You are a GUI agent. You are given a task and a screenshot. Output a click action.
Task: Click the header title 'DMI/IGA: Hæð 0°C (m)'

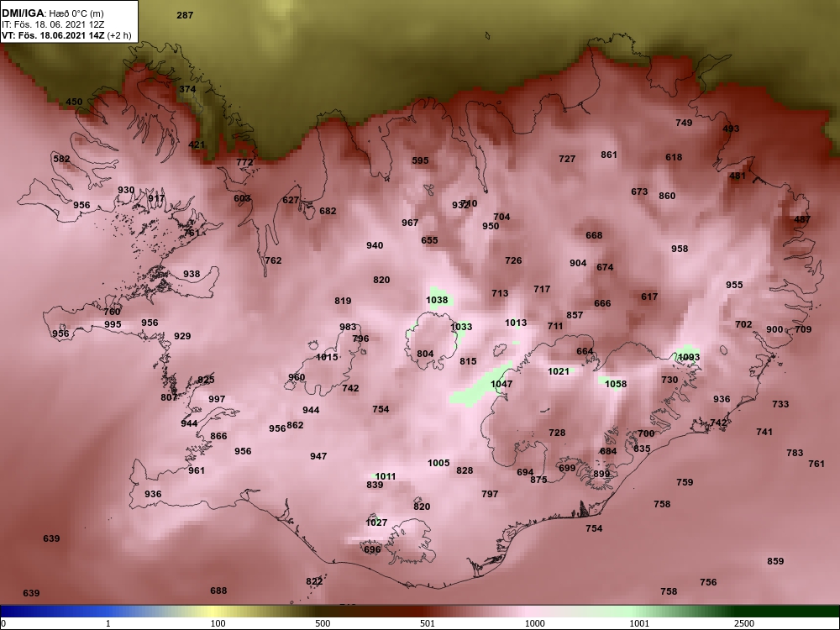tap(53, 13)
